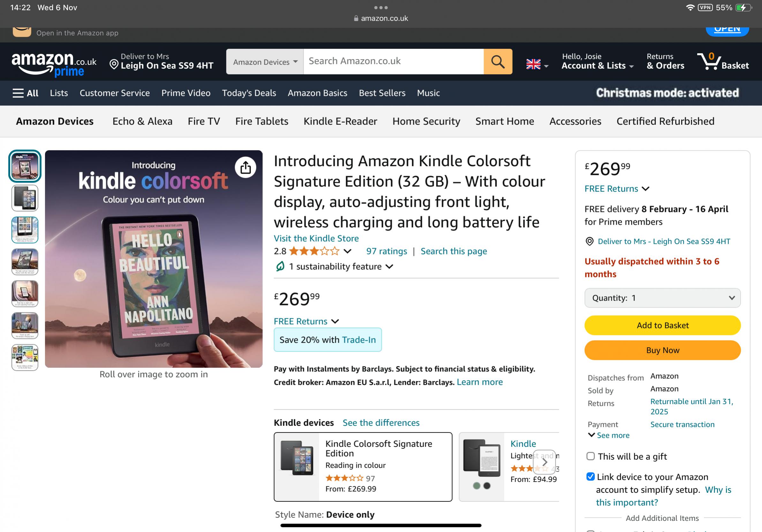Screen dimensions: 762x532
Task: Uncheck Link device to your Amazon account
Action: click(591, 477)
